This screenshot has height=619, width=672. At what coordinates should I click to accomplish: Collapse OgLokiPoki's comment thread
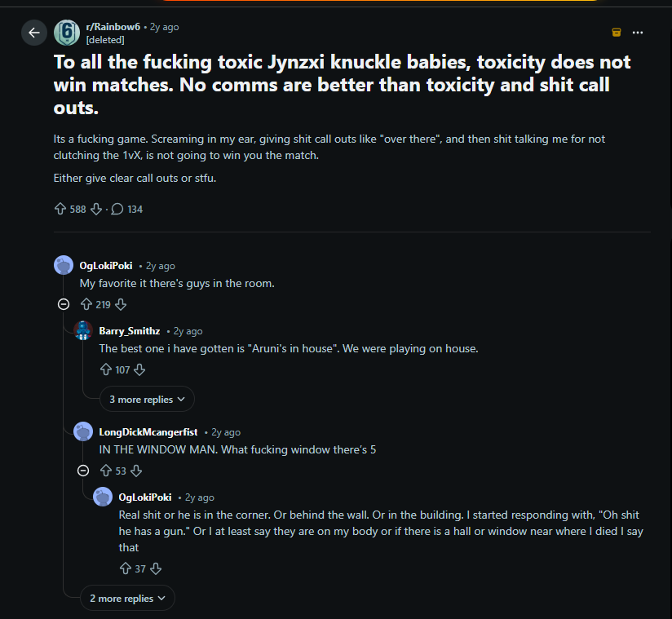tap(63, 303)
